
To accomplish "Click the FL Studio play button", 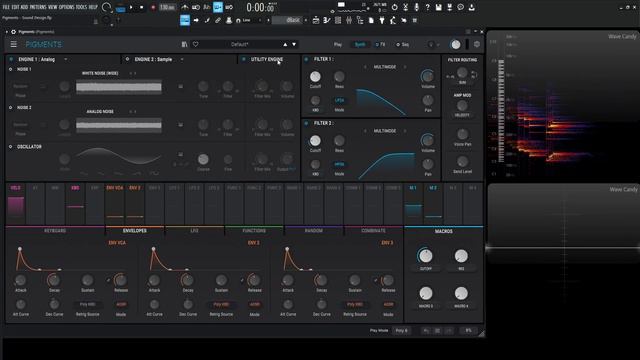I will click(x=131, y=7).
